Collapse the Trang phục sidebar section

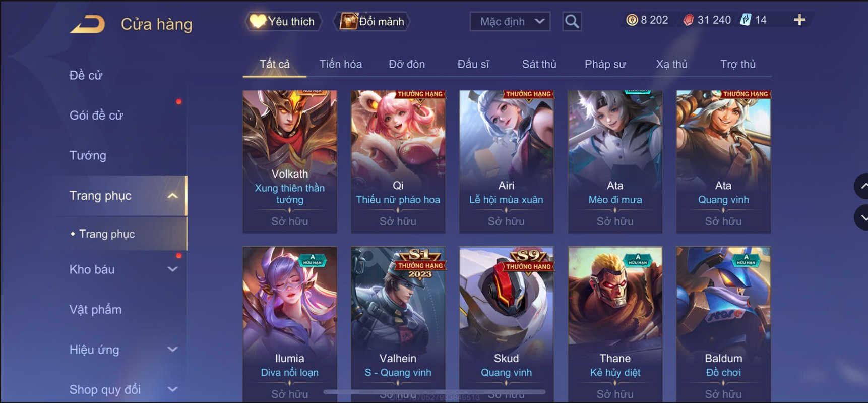pyautogui.click(x=172, y=196)
